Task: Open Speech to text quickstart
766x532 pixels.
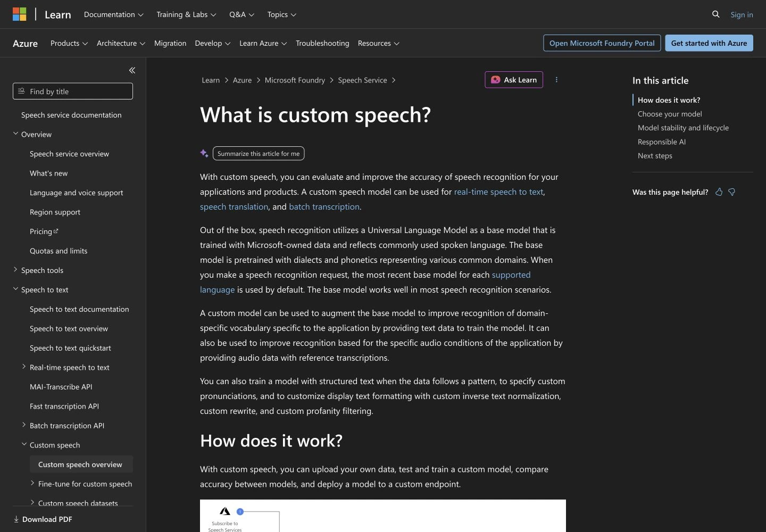Action: pyautogui.click(x=70, y=348)
